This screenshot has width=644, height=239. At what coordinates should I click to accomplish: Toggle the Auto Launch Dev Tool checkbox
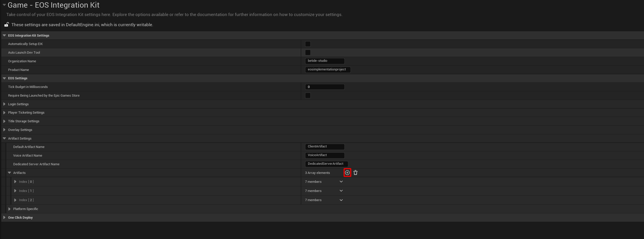[x=308, y=53]
